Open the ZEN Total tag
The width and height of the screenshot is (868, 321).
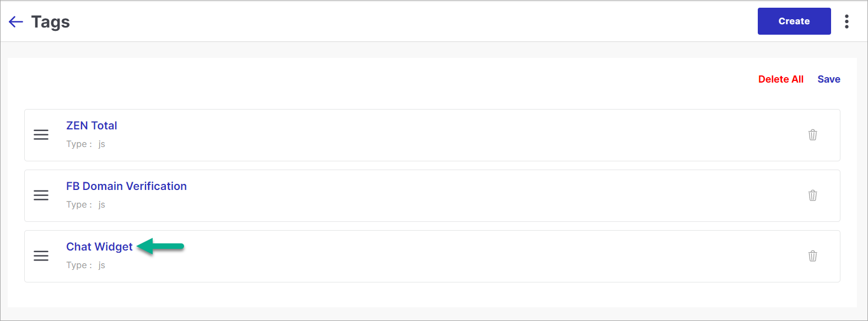coord(91,126)
